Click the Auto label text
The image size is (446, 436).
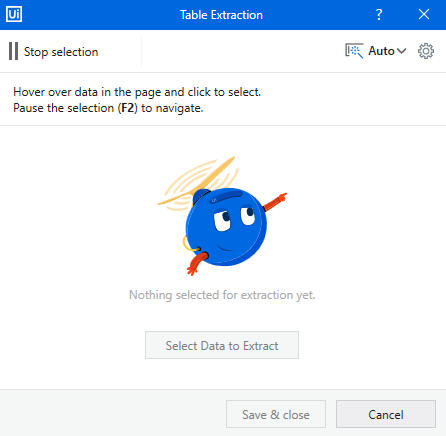(381, 51)
